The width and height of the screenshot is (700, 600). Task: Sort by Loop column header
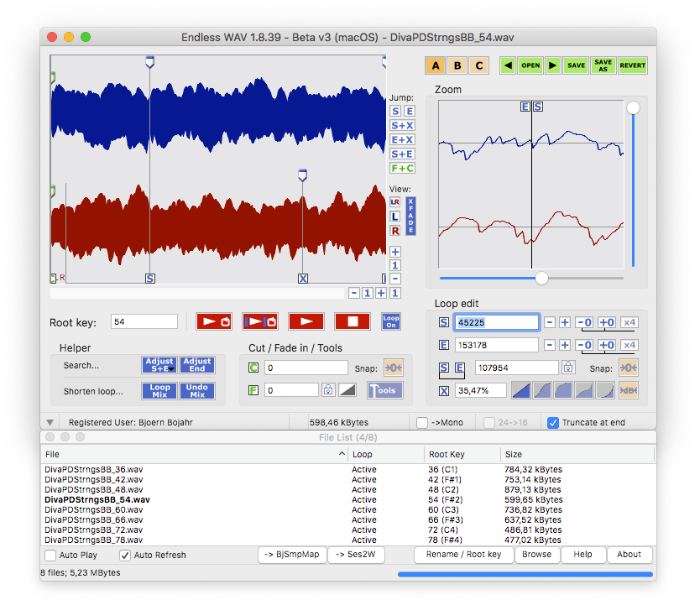pos(386,454)
